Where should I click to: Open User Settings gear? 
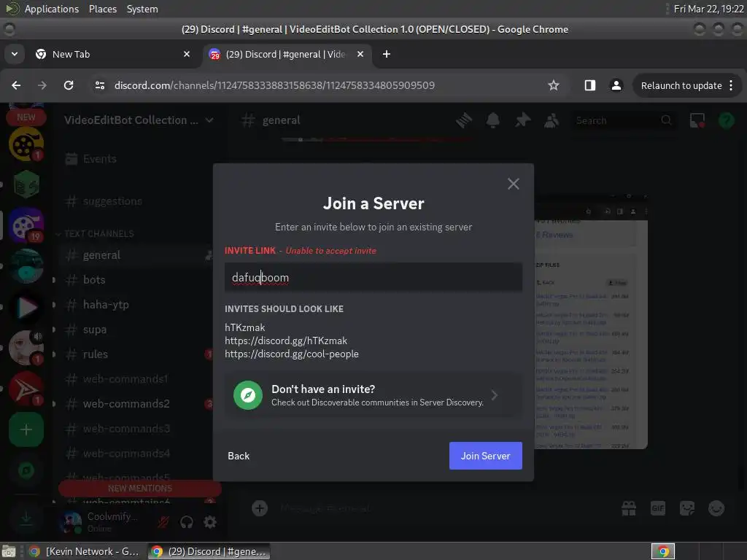point(210,522)
